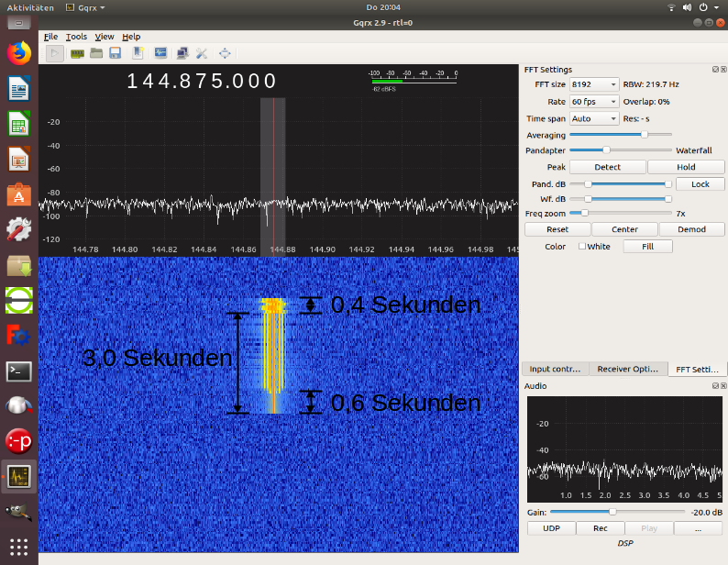The height and width of the screenshot is (565, 728).
Task: Open the system power menu arrow
Action: tap(716, 7)
